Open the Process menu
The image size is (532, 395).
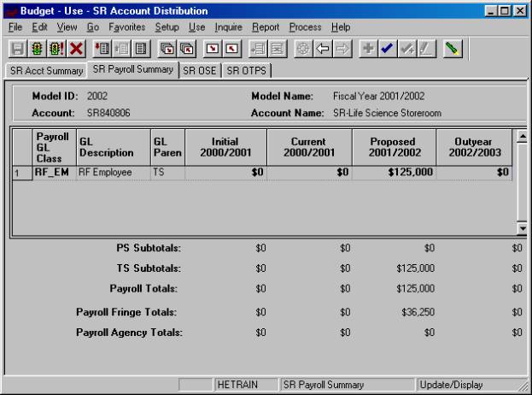click(x=305, y=27)
